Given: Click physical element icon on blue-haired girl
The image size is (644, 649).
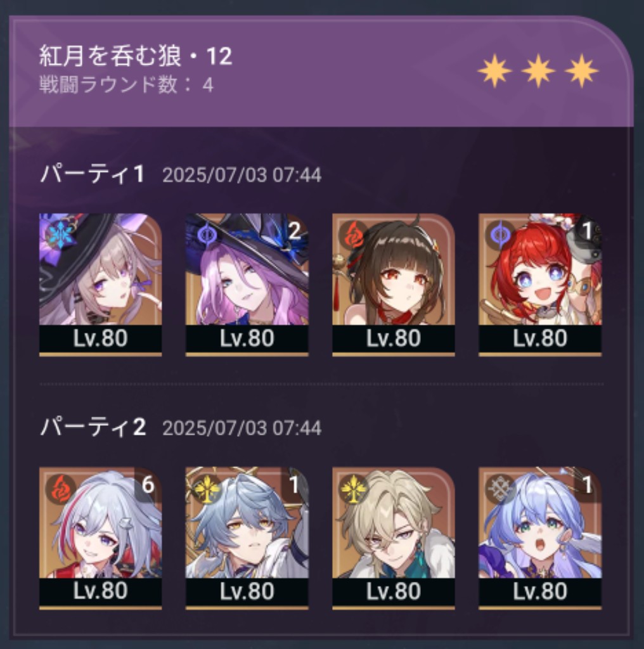Looking at the screenshot, I should 501,489.
